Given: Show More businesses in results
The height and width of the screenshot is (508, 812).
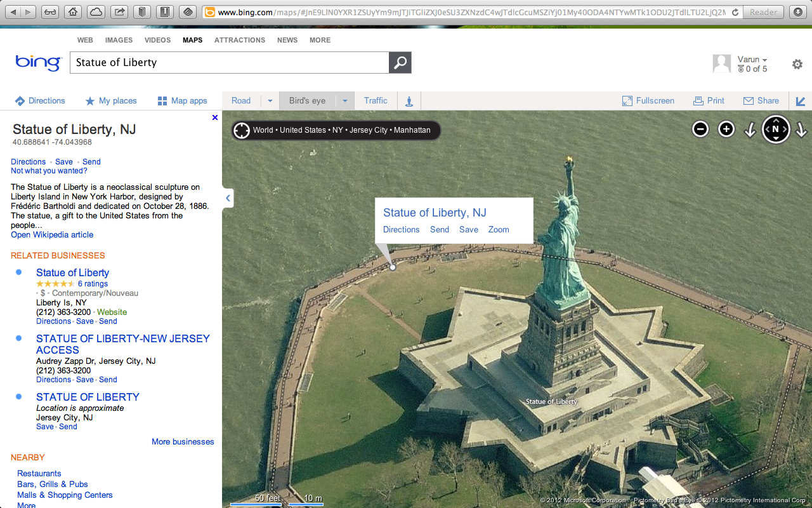Looking at the screenshot, I should click(x=183, y=441).
